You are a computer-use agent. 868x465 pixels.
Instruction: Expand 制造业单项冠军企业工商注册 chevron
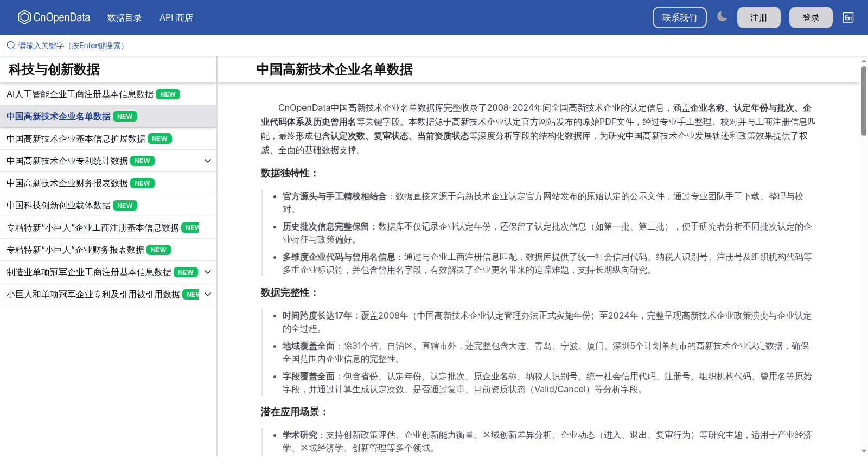[x=207, y=272]
